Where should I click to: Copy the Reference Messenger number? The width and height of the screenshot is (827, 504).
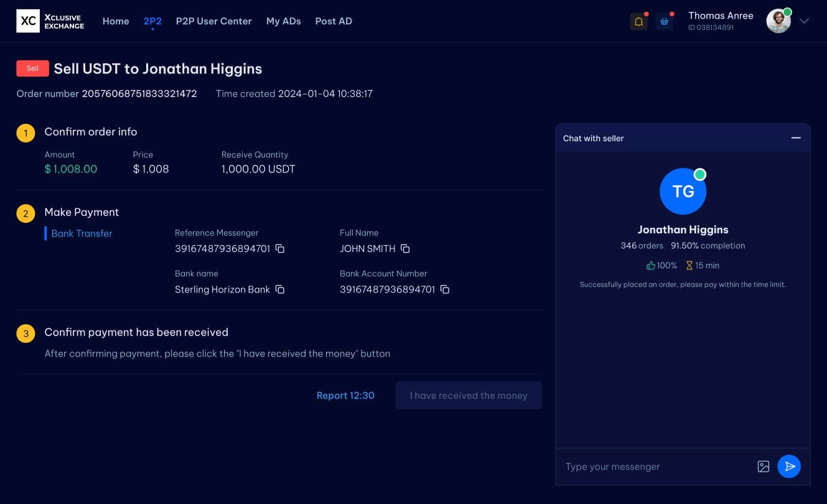click(280, 248)
